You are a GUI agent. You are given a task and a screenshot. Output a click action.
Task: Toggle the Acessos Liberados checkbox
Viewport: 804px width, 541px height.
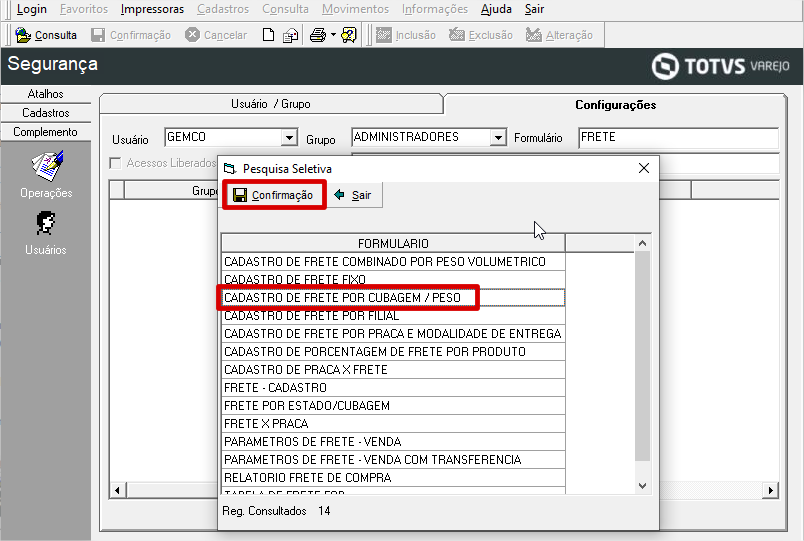point(115,163)
